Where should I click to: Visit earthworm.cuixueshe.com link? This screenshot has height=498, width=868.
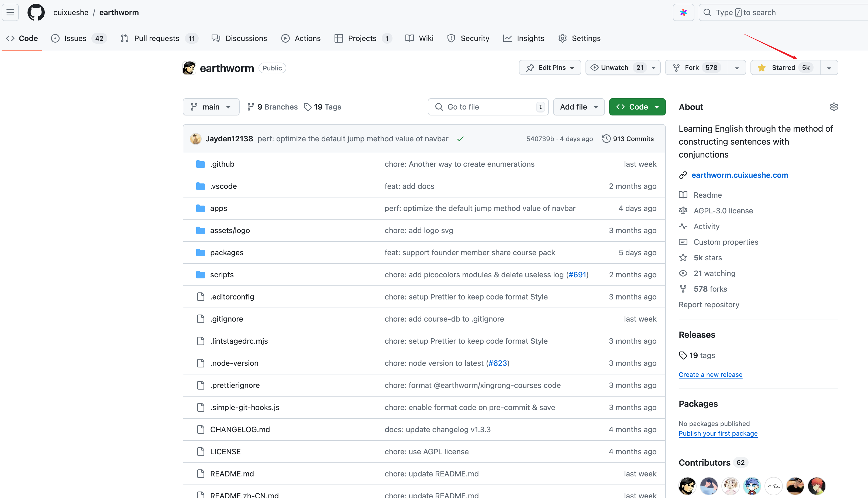click(x=740, y=175)
